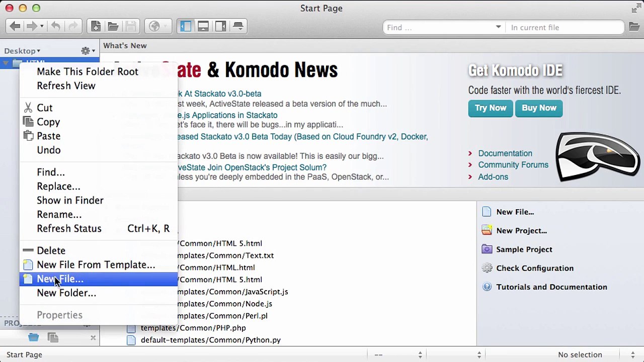
Task: Open the Find field history dropdown
Action: [x=499, y=27]
